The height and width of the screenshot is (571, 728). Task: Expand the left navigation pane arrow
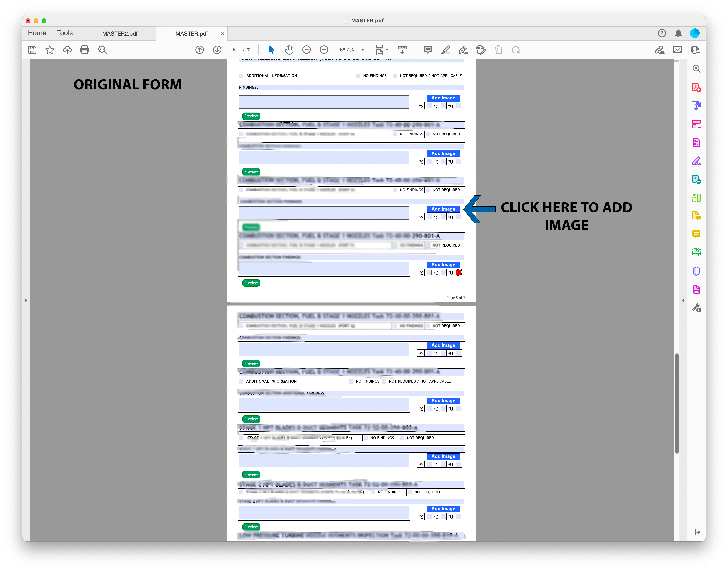click(26, 300)
